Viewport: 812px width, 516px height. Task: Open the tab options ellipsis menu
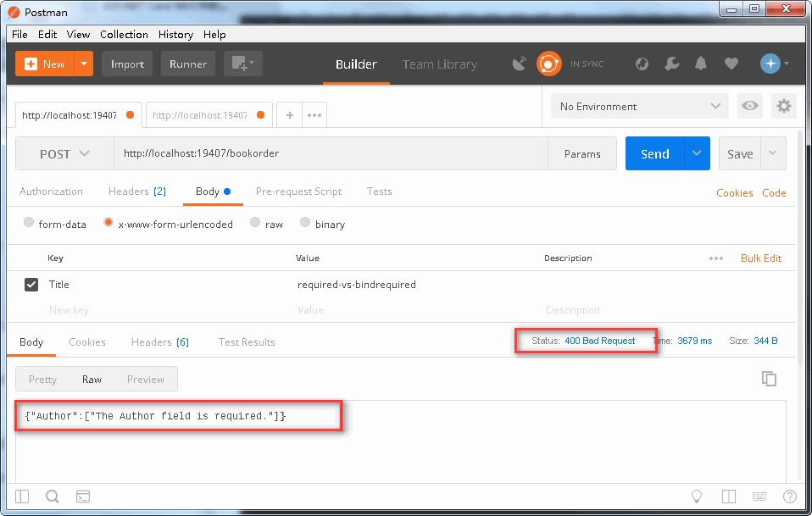click(x=314, y=115)
